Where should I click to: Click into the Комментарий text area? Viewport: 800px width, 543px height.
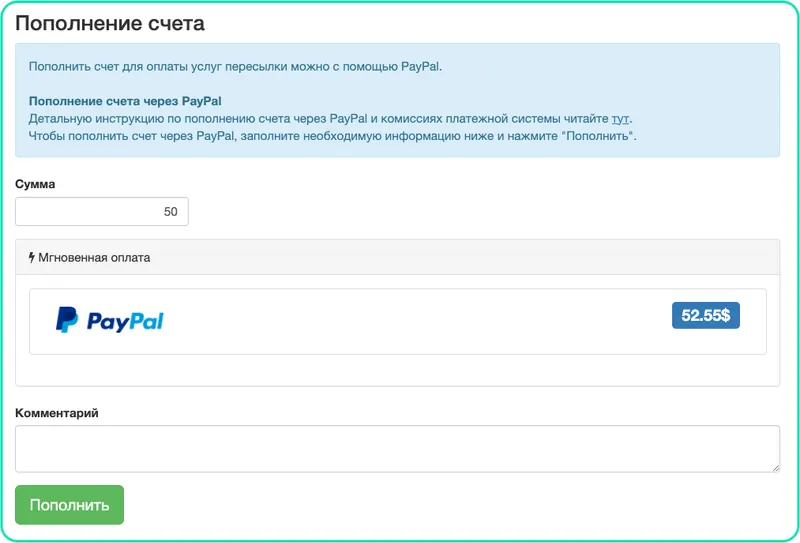coord(397,449)
